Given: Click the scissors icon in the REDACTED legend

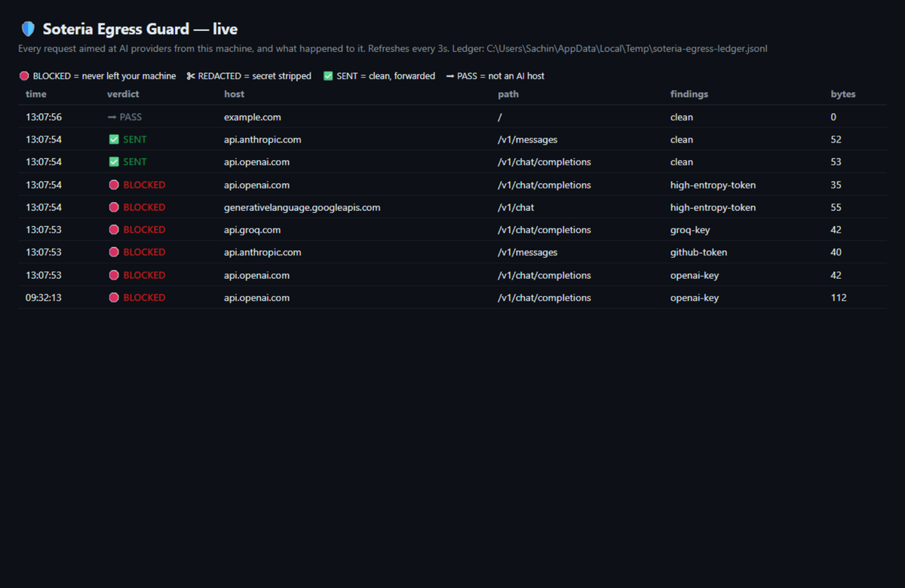Looking at the screenshot, I should coord(191,76).
